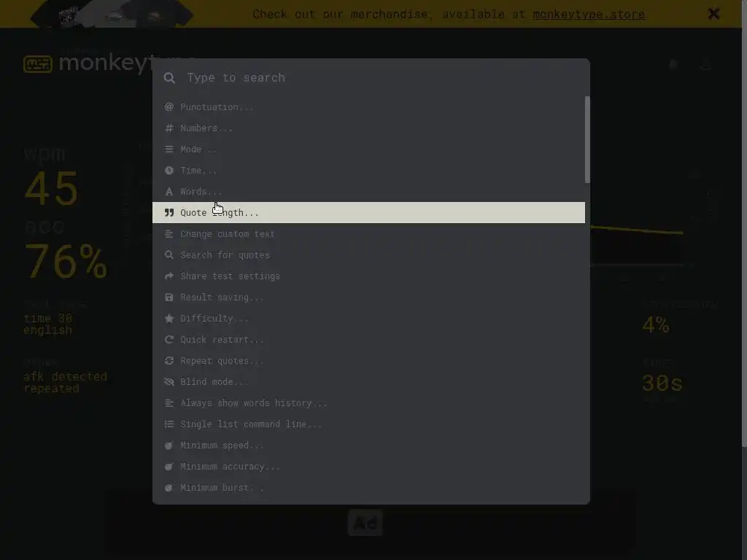Open the Minimum accuracy options
Screen dimensions: 747x560
[x=368, y=466]
